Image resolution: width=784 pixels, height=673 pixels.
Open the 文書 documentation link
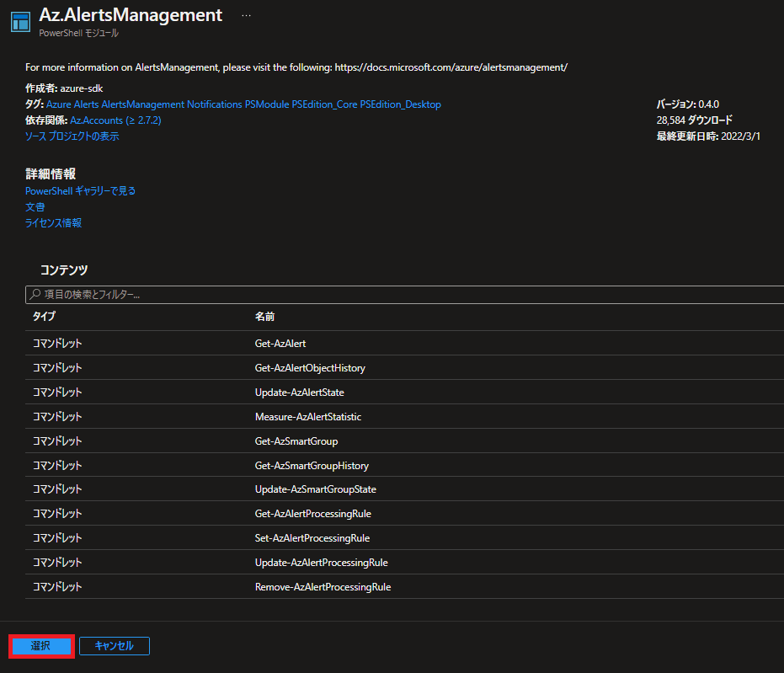click(x=35, y=207)
